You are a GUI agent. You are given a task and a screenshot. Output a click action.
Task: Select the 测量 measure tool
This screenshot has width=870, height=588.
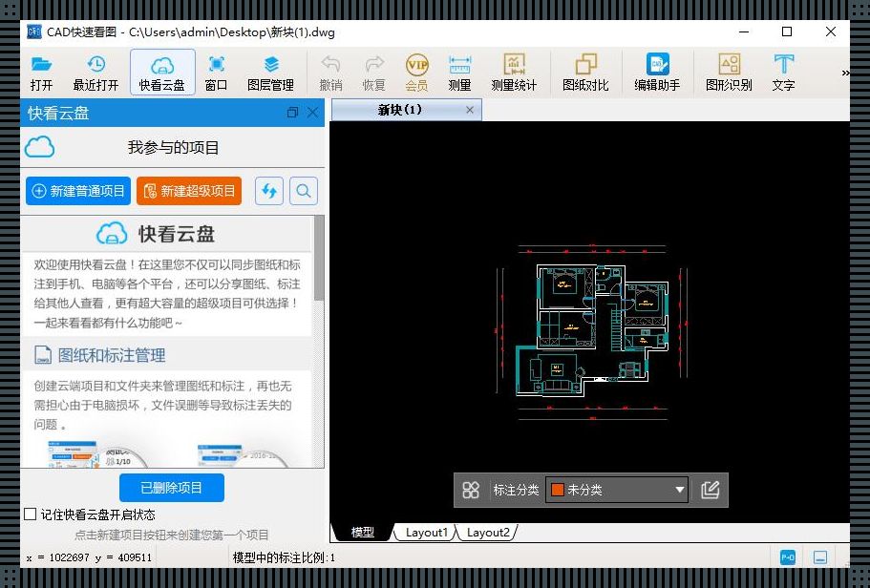pos(460,73)
